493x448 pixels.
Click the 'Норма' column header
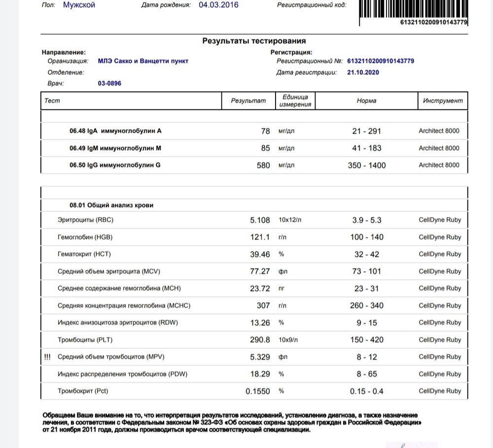click(x=366, y=101)
